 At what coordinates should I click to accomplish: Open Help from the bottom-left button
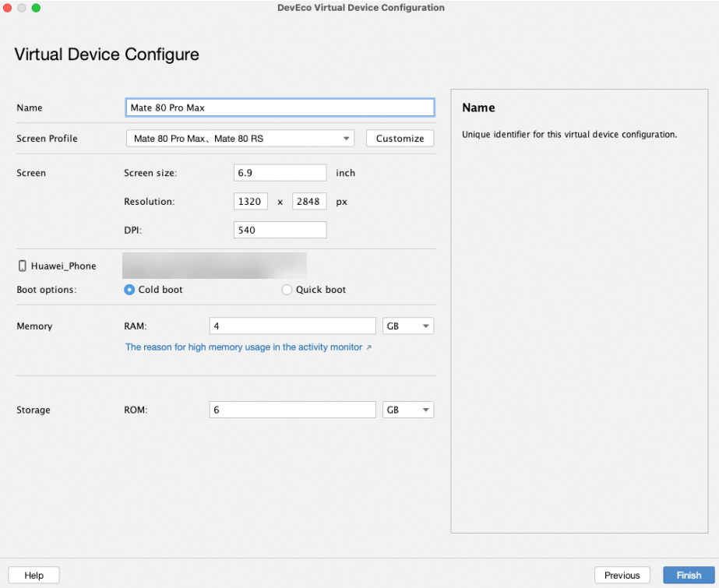pos(34,576)
